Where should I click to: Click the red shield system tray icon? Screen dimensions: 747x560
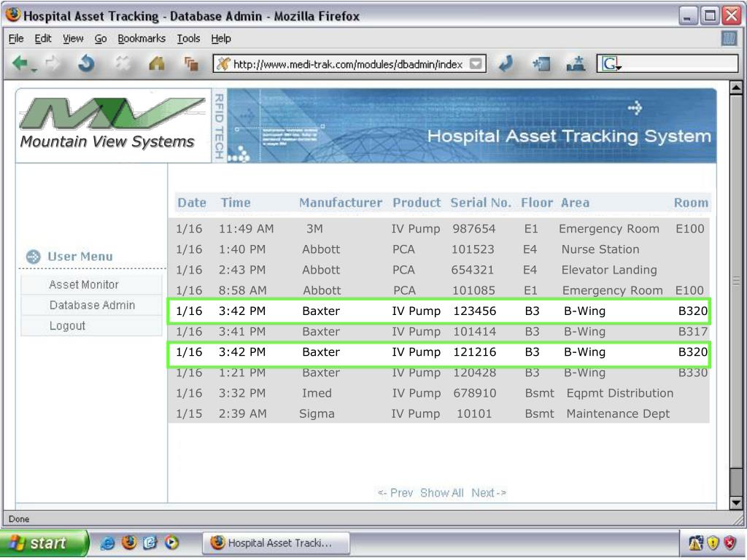729,542
